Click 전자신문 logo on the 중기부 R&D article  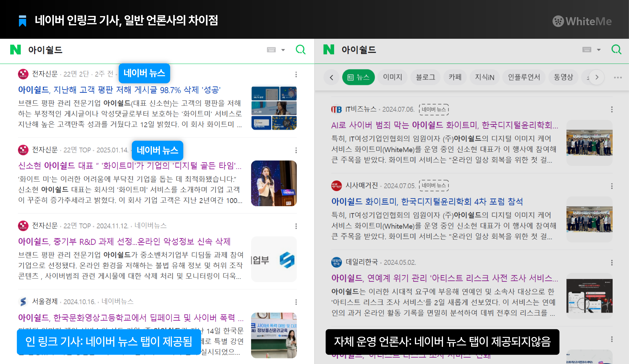pyautogui.click(x=23, y=226)
